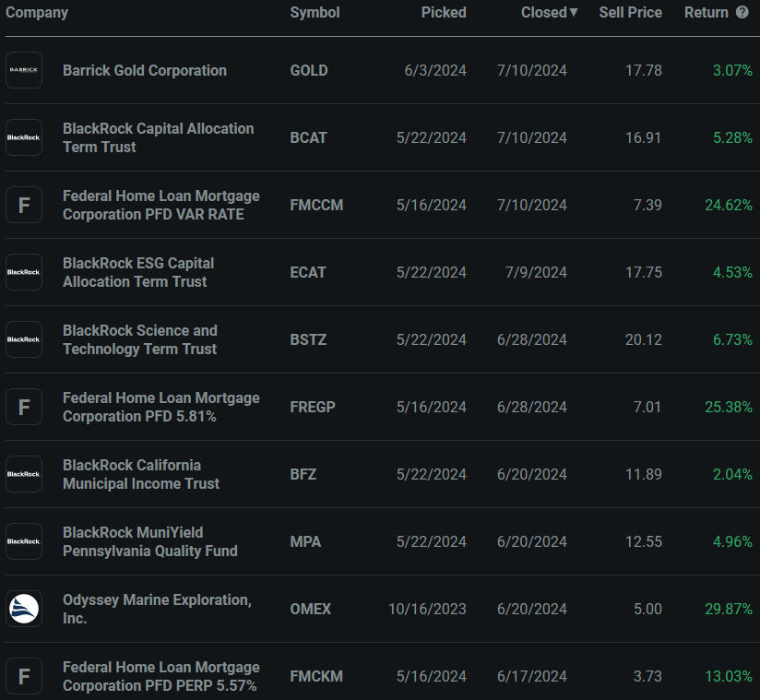Click the F logo icon for FREGP
This screenshot has width=760, height=700.
[x=24, y=407]
